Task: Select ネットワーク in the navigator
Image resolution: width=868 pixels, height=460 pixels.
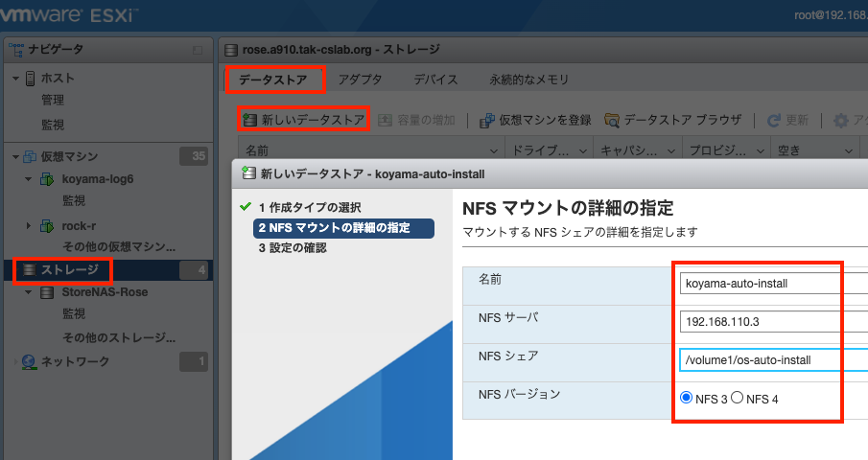Action: 75,361
